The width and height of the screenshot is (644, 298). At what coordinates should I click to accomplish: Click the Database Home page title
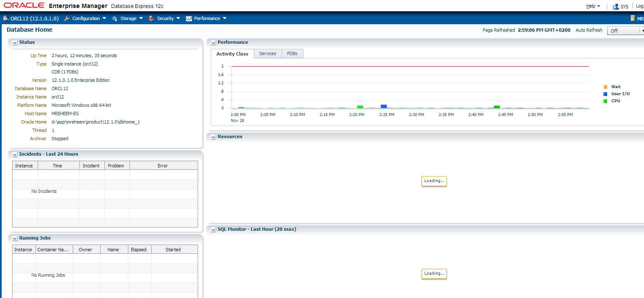30,30
